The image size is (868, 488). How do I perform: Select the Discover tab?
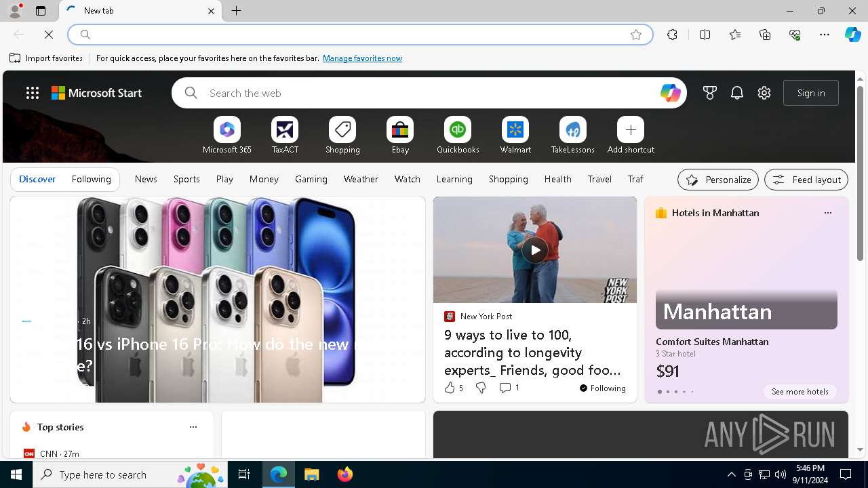click(37, 179)
